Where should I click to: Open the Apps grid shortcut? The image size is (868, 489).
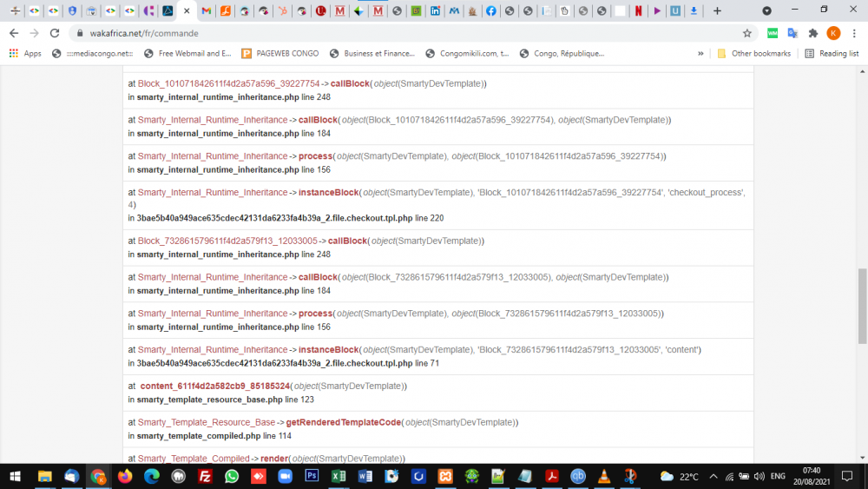25,54
